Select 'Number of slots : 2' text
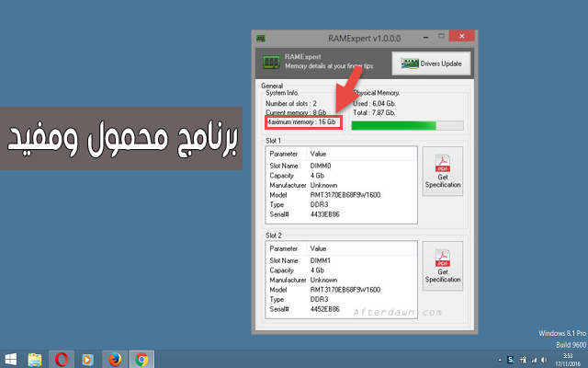The image size is (588, 368). pos(291,103)
